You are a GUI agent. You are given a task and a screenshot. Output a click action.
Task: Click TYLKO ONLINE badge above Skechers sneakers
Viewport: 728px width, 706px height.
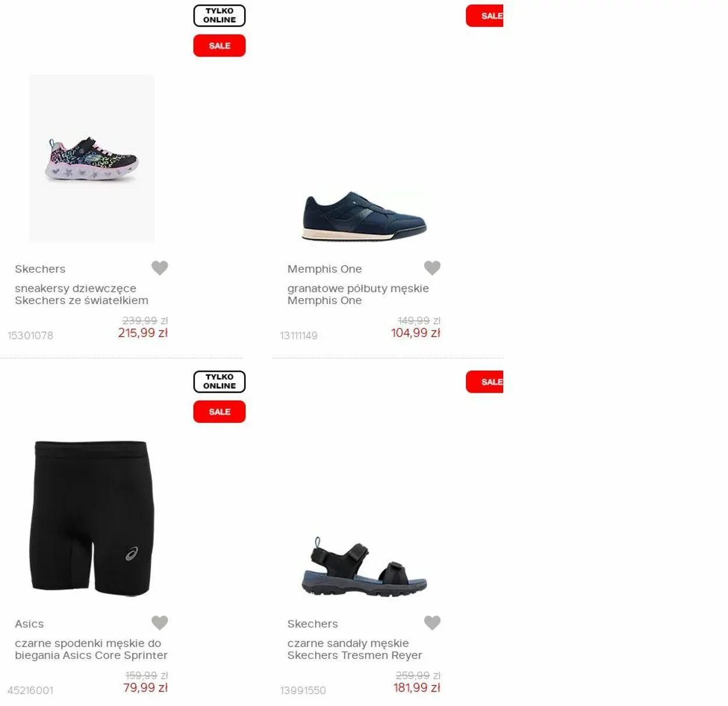(x=220, y=16)
